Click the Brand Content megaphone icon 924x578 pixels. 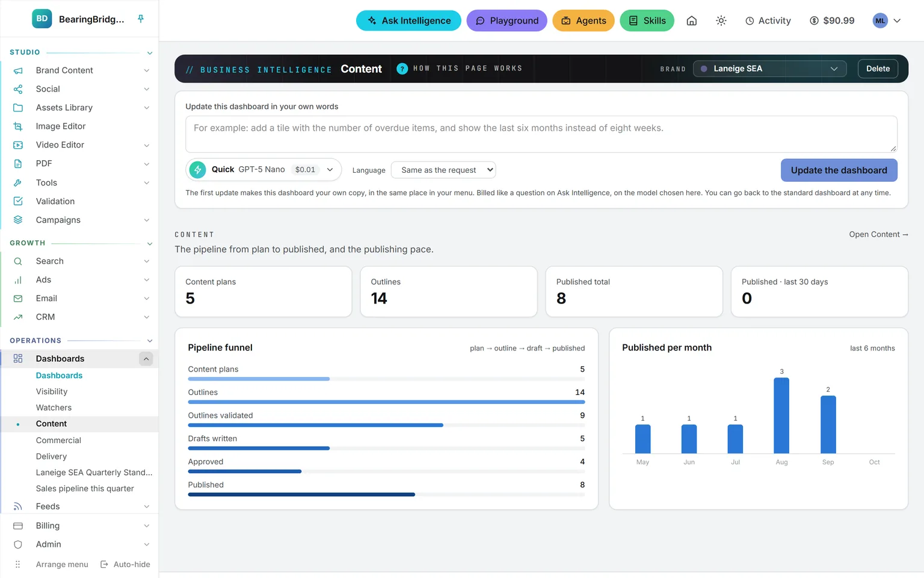pyautogui.click(x=18, y=70)
